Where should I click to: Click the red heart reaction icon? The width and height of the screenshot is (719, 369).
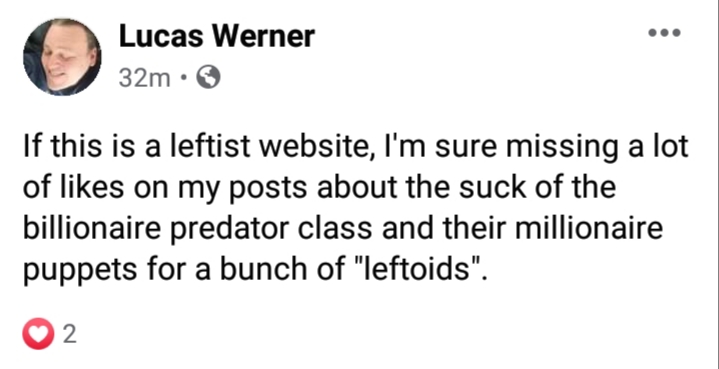click(x=38, y=334)
